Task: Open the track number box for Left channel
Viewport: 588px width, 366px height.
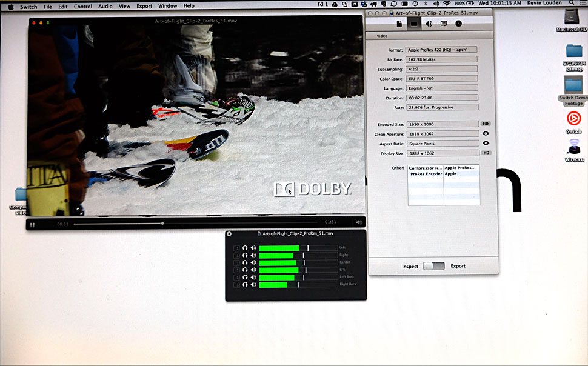Action: [x=238, y=248]
